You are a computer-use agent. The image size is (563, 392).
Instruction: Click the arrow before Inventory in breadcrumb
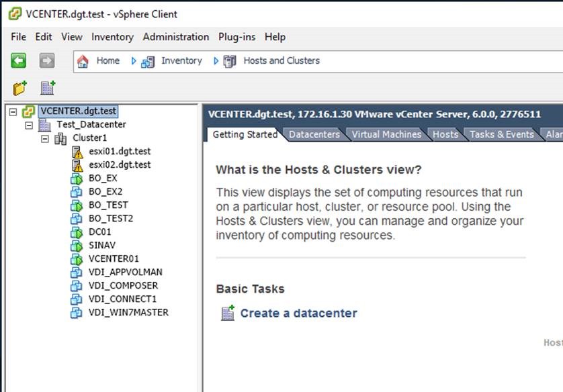[134, 61]
